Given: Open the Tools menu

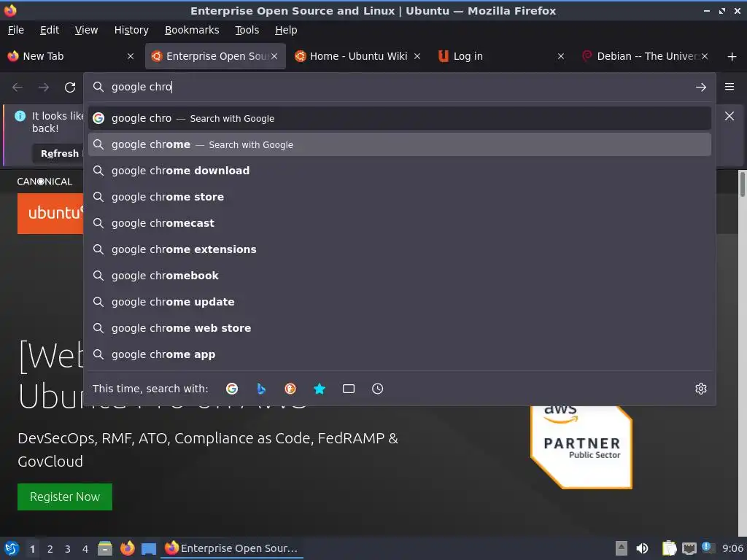Looking at the screenshot, I should click(x=247, y=30).
